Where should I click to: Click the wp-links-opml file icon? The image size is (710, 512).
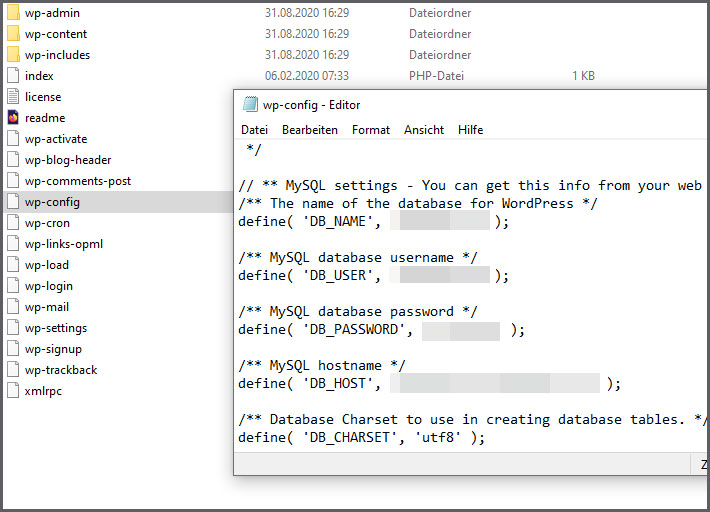pos(14,244)
